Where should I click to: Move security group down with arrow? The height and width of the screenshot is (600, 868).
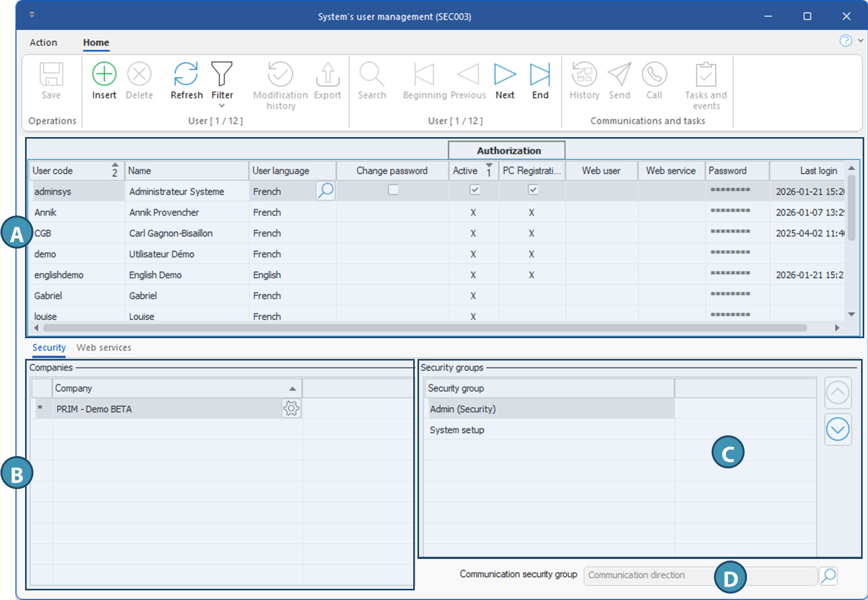pyautogui.click(x=838, y=429)
